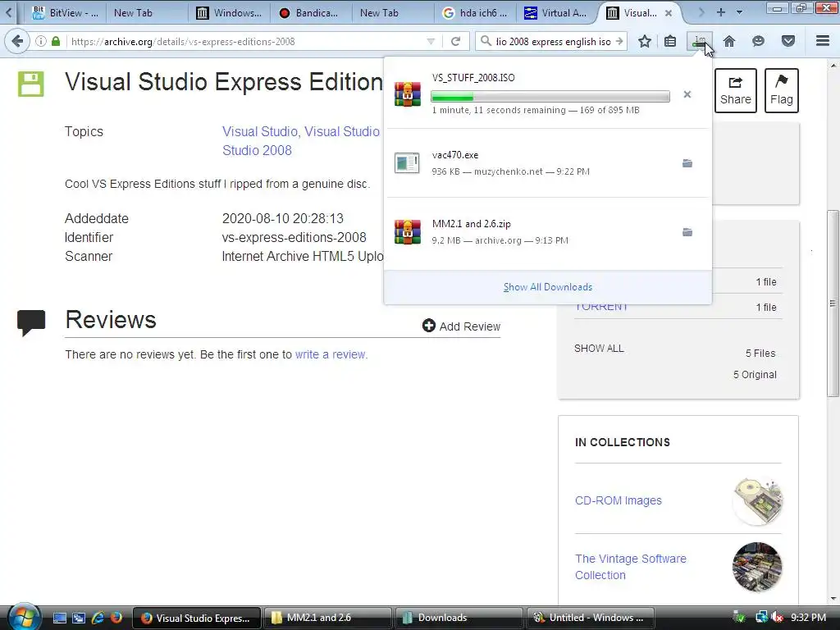The image size is (840, 630).
Task: Bookmark this page with the star icon
Action: point(645,41)
